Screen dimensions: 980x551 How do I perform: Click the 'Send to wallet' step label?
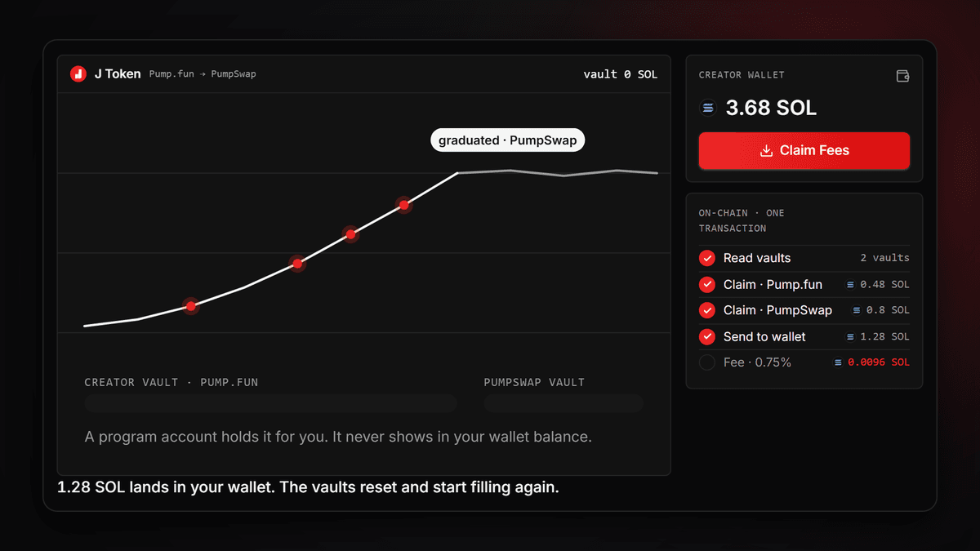(764, 336)
